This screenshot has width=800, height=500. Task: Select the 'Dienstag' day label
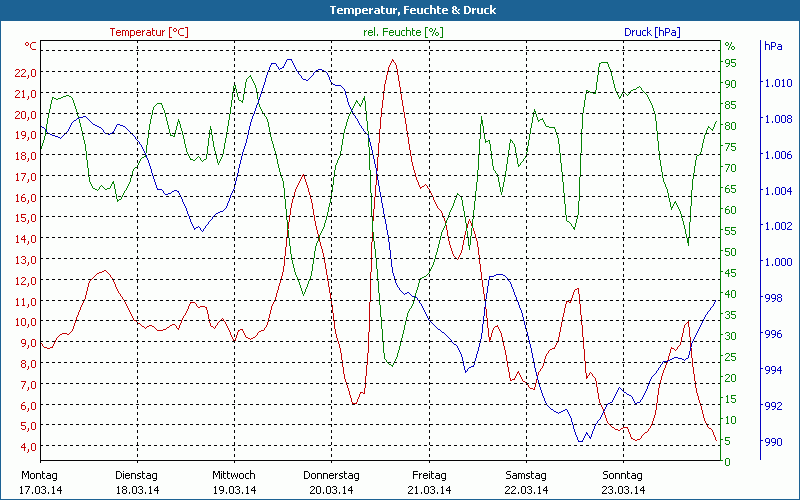click(x=136, y=475)
